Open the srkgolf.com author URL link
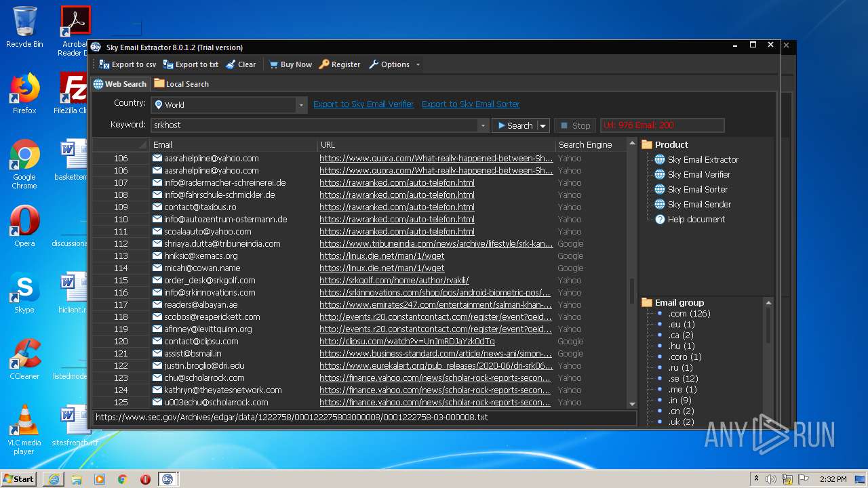868x488 pixels. pyautogui.click(x=394, y=281)
